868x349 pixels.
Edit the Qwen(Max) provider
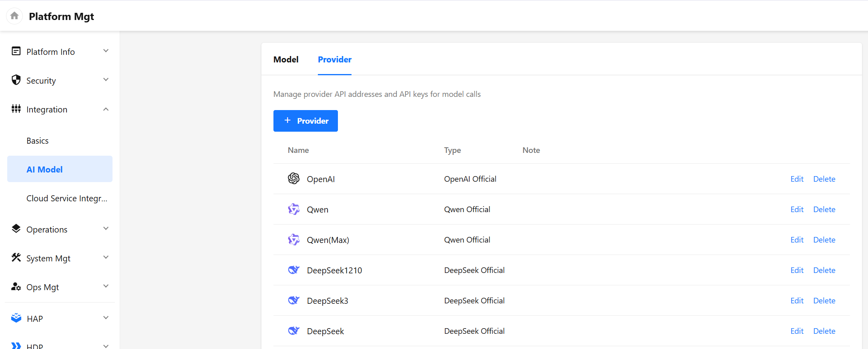click(797, 240)
